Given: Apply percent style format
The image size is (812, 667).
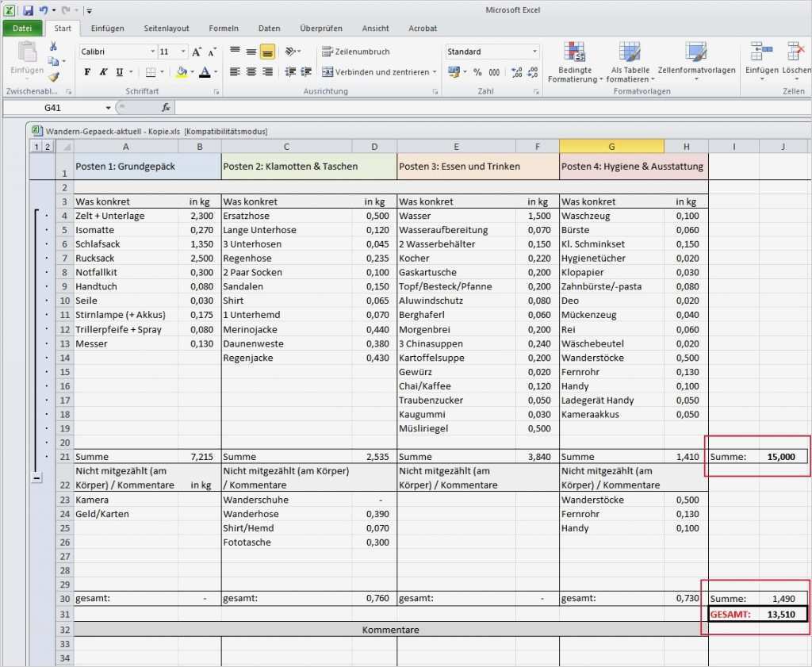Looking at the screenshot, I should (x=477, y=72).
